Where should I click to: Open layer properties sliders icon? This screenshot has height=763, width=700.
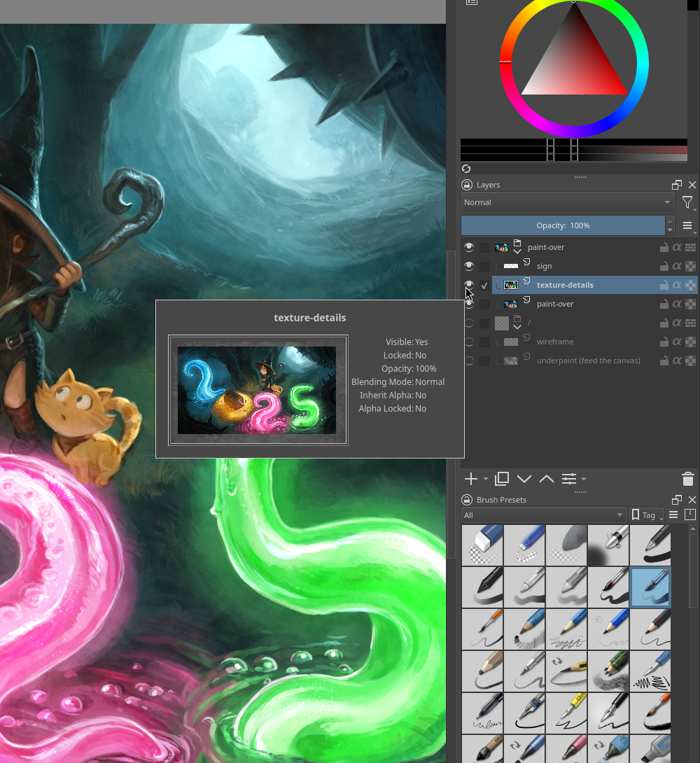(569, 479)
